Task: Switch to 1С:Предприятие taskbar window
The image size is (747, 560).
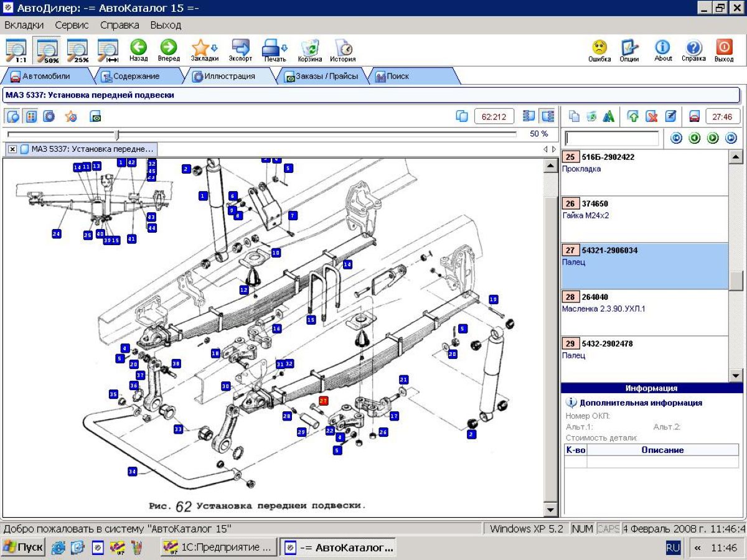Action: (217, 548)
